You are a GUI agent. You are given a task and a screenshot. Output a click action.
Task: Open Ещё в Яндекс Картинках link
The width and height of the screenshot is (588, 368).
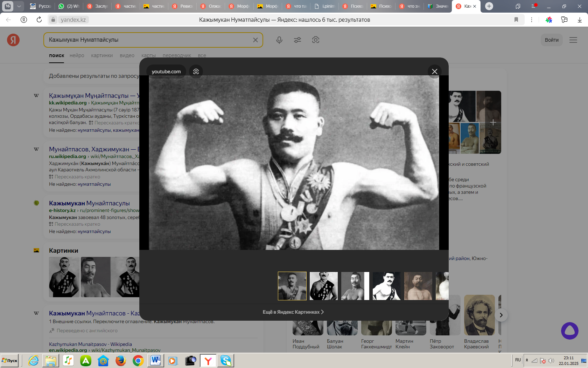pos(293,312)
